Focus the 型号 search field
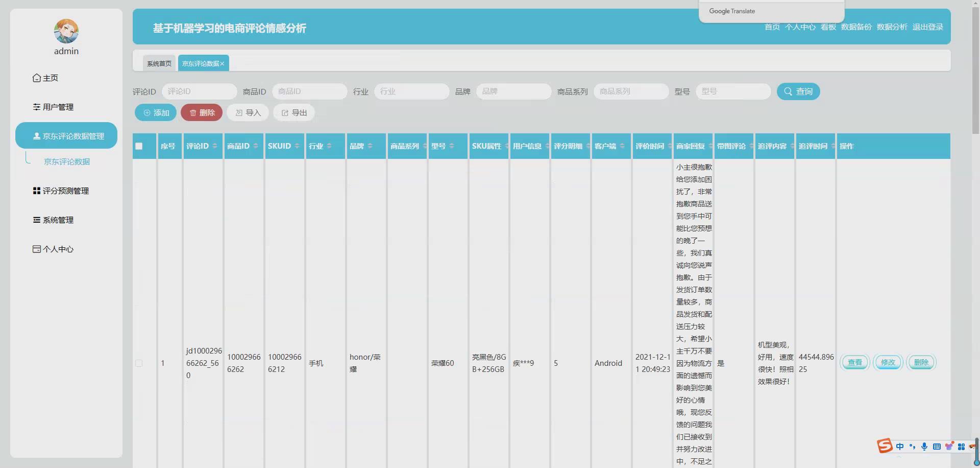The width and height of the screenshot is (980, 468). point(733,91)
